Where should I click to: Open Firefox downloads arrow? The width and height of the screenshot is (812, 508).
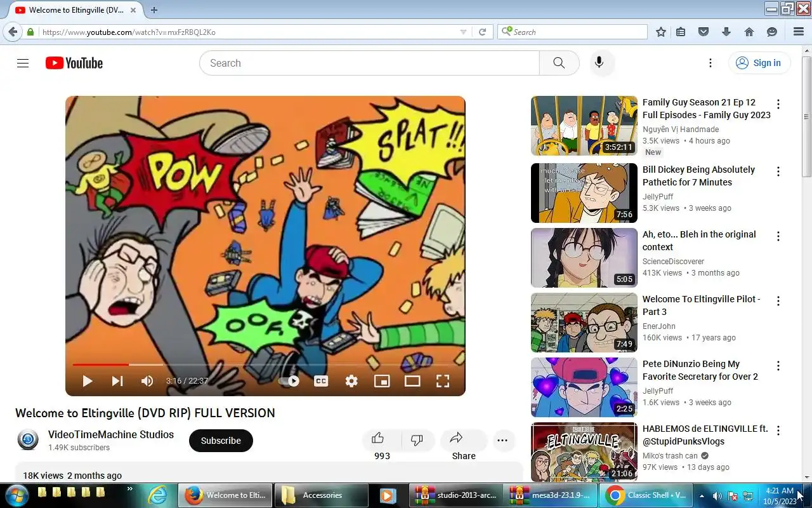click(x=726, y=32)
